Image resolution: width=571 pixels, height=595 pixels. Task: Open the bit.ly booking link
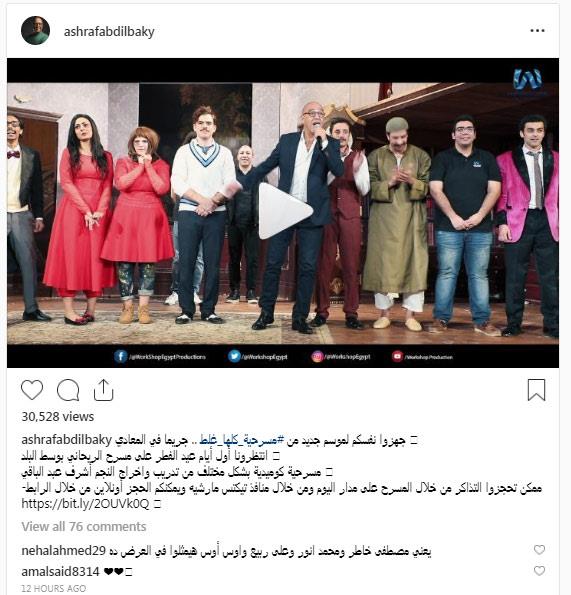85,504
